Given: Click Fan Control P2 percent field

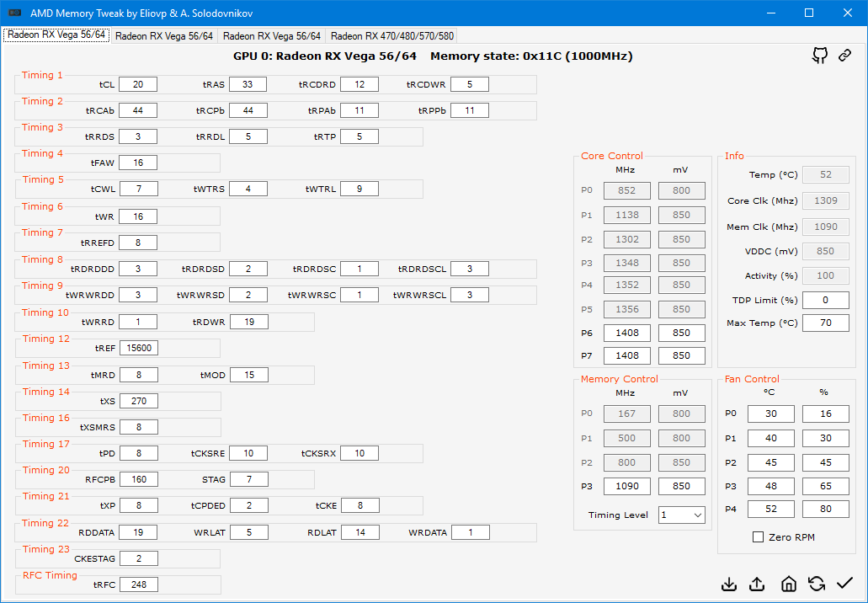Looking at the screenshot, I should pos(825,462).
